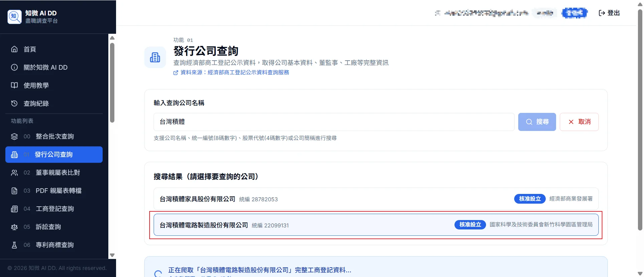This screenshot has height=277, width=644.
Task: Click 發行公司查詢 page heading
Action: point(206,51)
